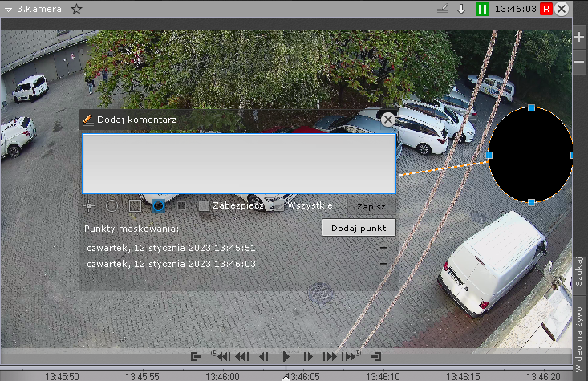Viewport: 588px width, 381px height.
Task: Click the red R recording indicator
Action: pyautogui.click(x=546, y=10)
